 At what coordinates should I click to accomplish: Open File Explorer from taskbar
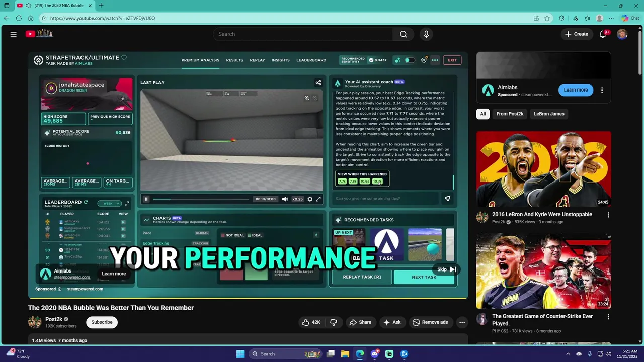pyautogui.click(x=345, y=354)
